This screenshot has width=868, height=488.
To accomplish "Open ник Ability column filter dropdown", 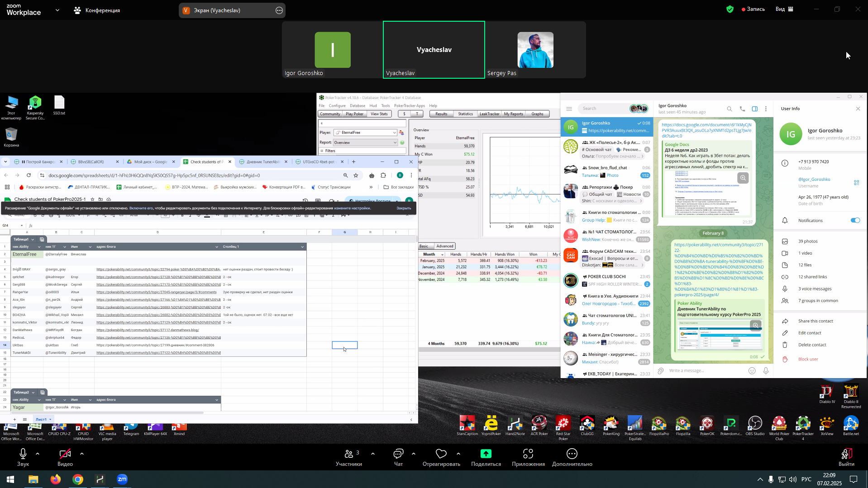I will pos(39,247).
